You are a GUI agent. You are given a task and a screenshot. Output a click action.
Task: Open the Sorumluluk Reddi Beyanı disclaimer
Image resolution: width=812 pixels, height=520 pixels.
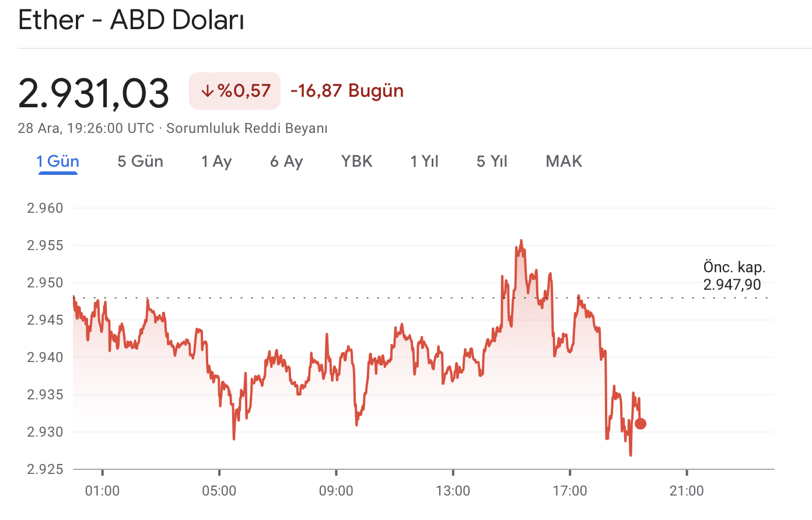click(x=247, y=128)
